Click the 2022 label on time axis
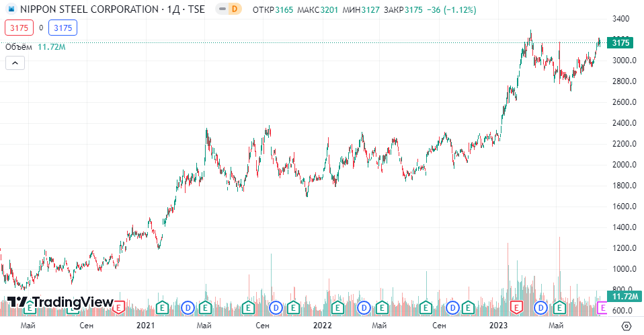 [323, 326]
